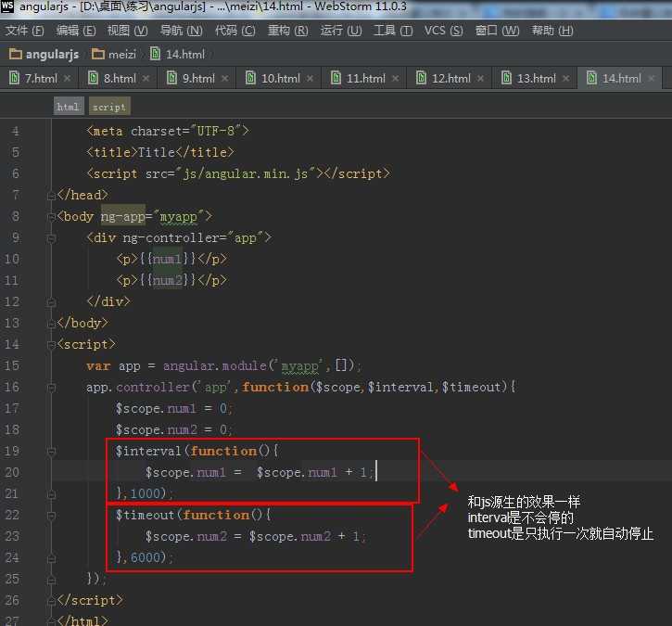Viewport: 672px width, 626px height.
Task: Collapse the controller function fold on line 16
Action: coord(51,388)
